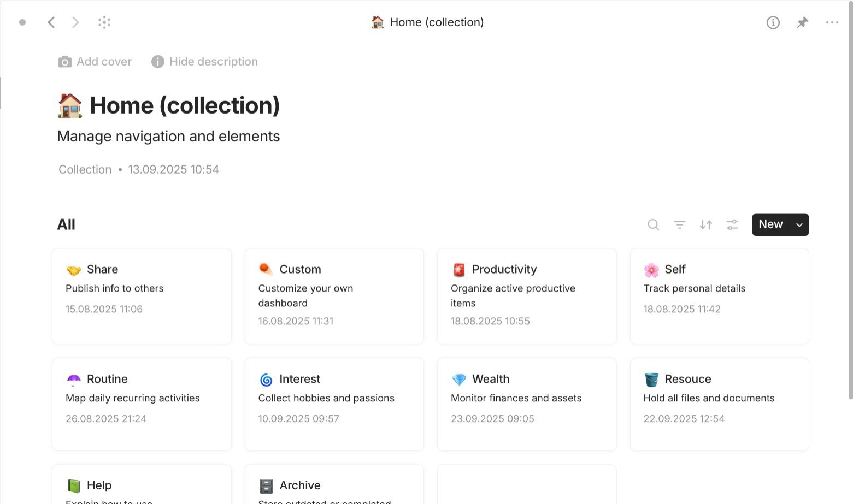Open the more options ellipsis menu
The width and height of the screenshot is (853, 504).
click(832, 22)
